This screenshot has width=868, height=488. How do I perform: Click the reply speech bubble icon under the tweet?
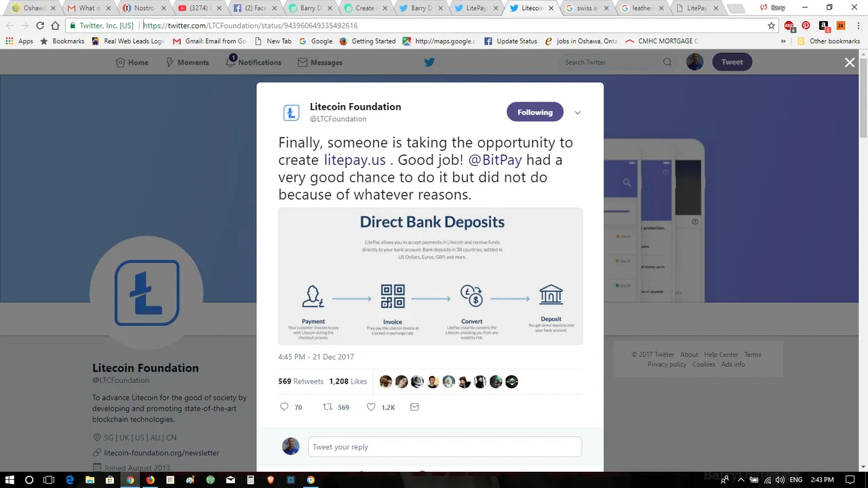(x=284, y=407)
